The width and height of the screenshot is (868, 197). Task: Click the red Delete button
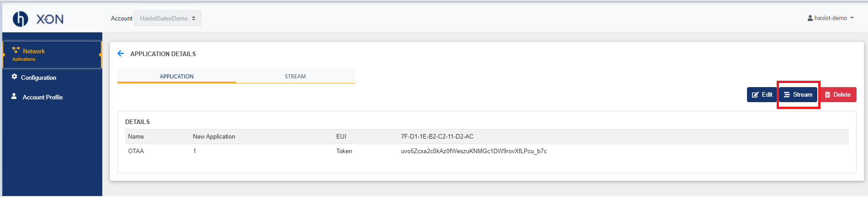click(x=838, y=95)
